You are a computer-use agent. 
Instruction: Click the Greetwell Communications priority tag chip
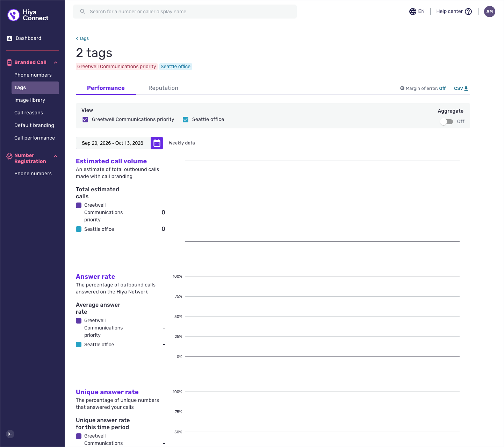pos(117,67)
